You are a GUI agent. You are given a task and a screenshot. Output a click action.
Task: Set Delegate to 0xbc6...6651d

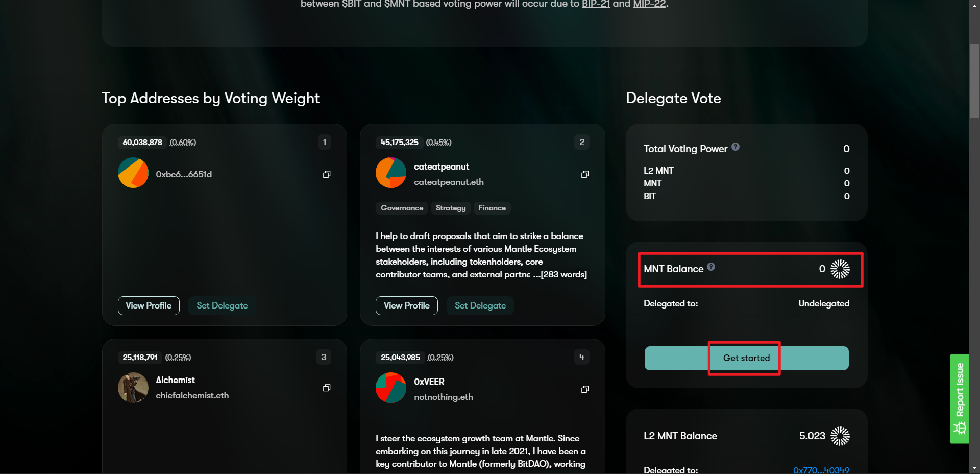pyautogui.click(x=222, y=305)
